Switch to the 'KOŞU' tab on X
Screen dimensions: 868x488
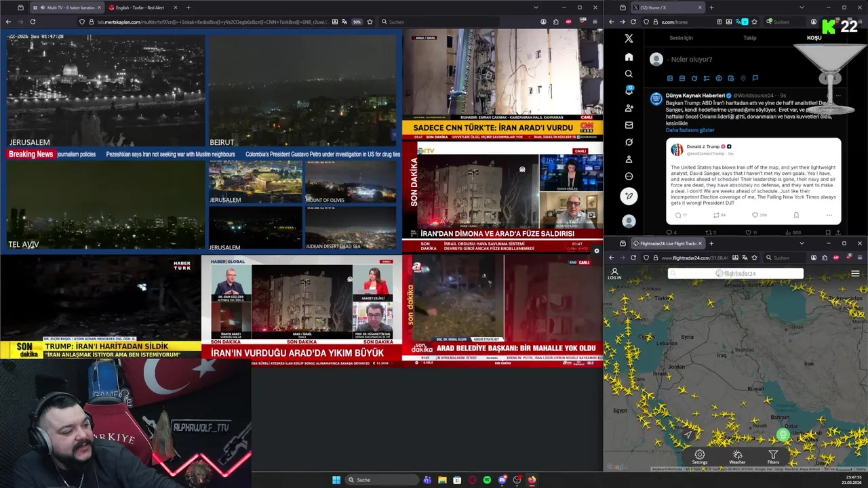click(814, 38)
